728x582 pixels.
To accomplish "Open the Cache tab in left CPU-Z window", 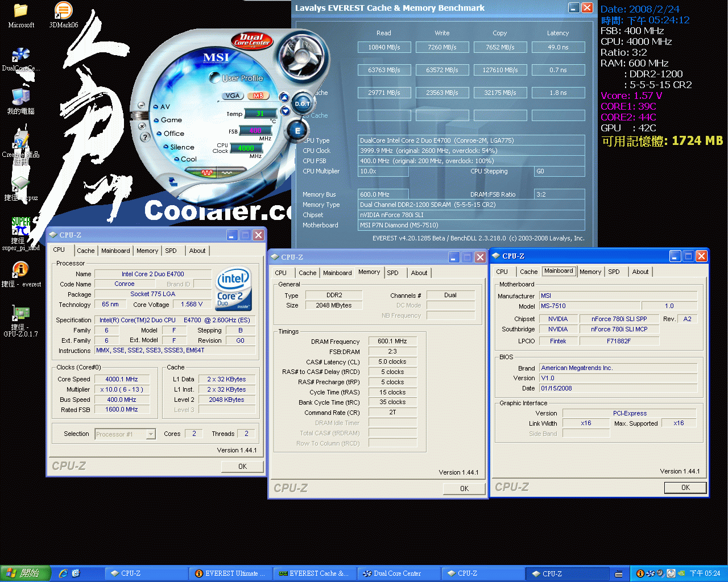I will coord(86,251).
